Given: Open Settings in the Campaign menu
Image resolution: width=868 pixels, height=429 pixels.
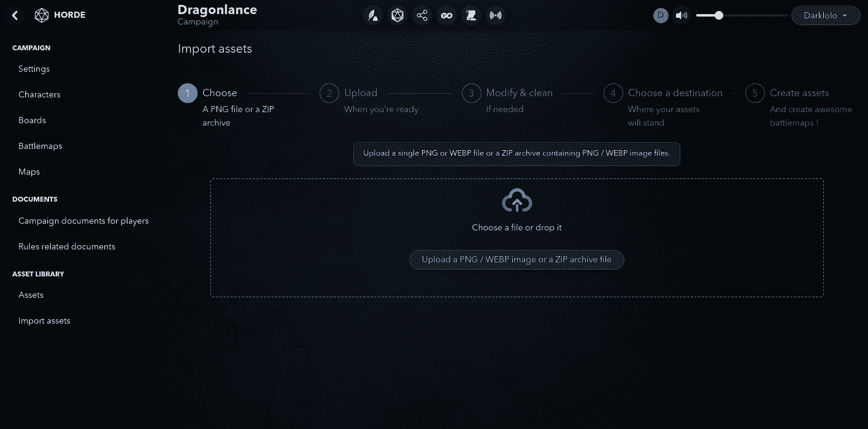Looking at the screenshot, I should pos(34,69).
